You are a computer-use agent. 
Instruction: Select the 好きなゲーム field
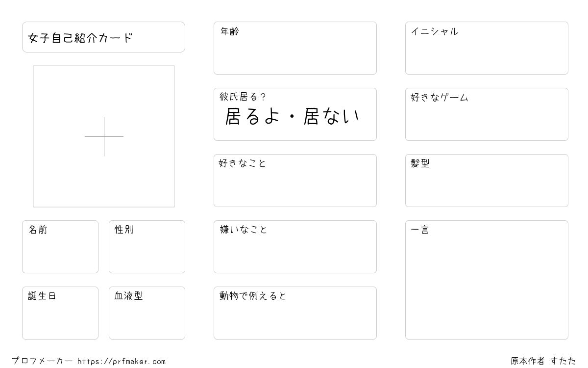(487, 114)
